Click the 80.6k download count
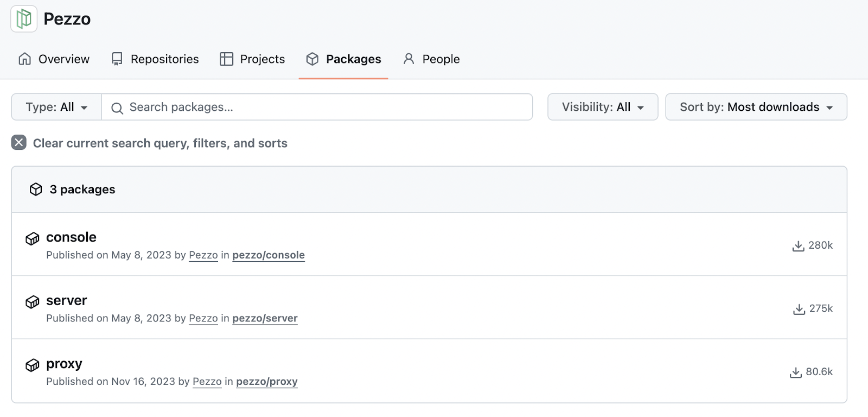868x417 pixels. pyautogui.click(x=819, y=372)
